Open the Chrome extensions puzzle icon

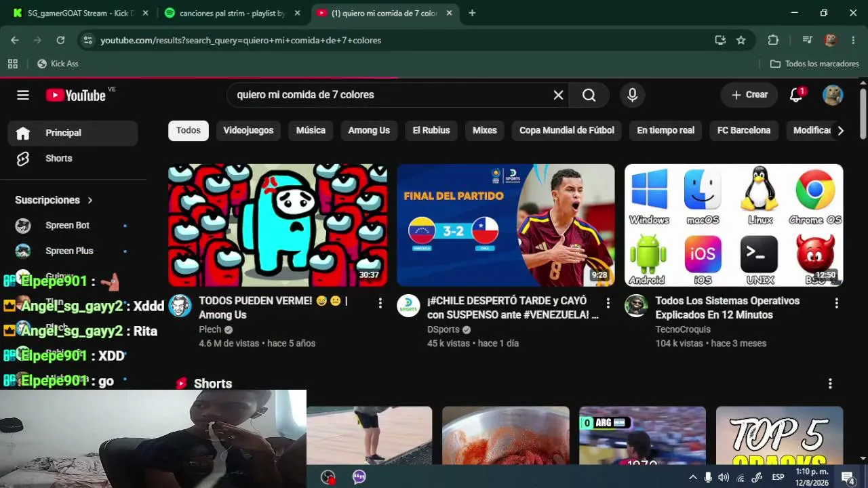(773, 40)
